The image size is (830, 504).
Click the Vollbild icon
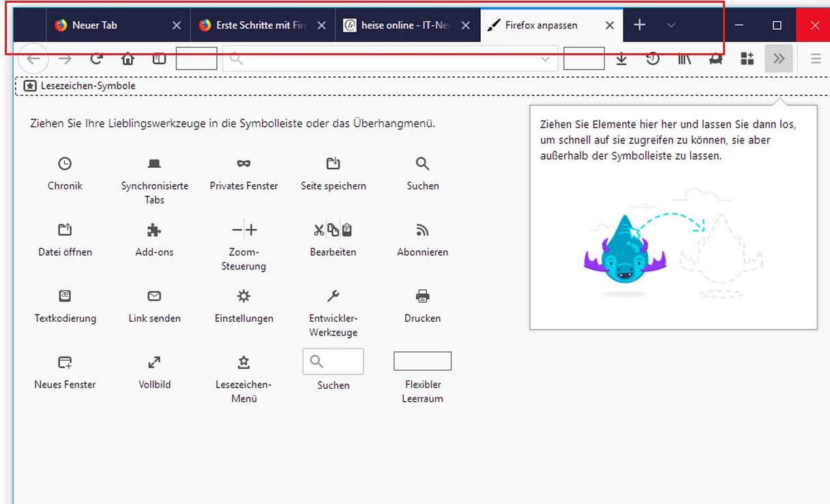[154, 361]
